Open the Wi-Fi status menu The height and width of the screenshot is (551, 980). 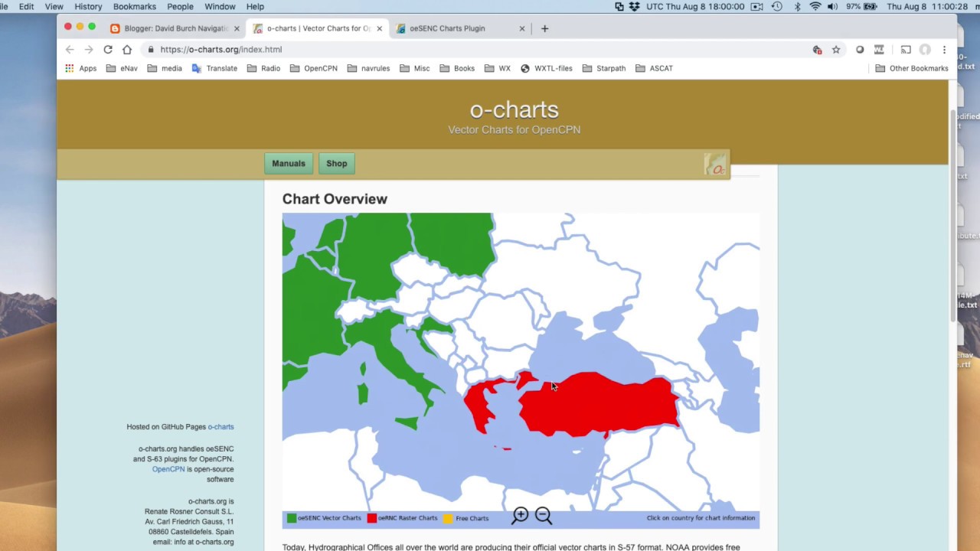tap(815, 6)
